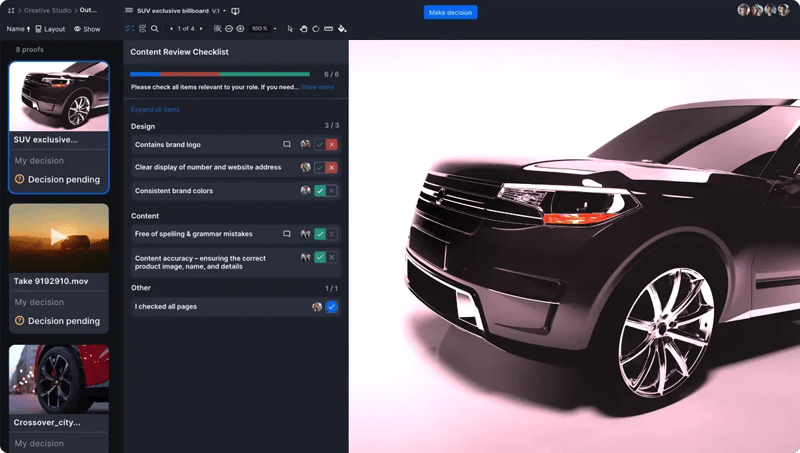Click the Content section header
800x453 pixels.
tap(145, 216)
